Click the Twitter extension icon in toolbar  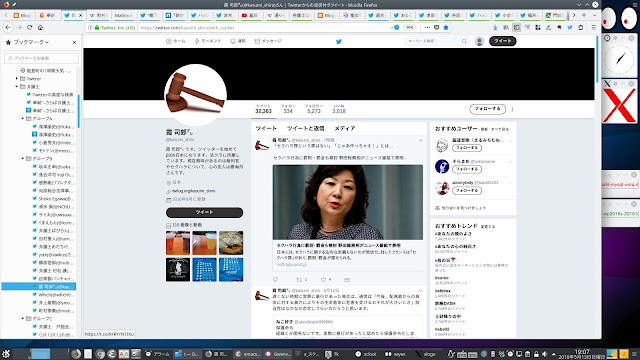click(x=570, y=27)
